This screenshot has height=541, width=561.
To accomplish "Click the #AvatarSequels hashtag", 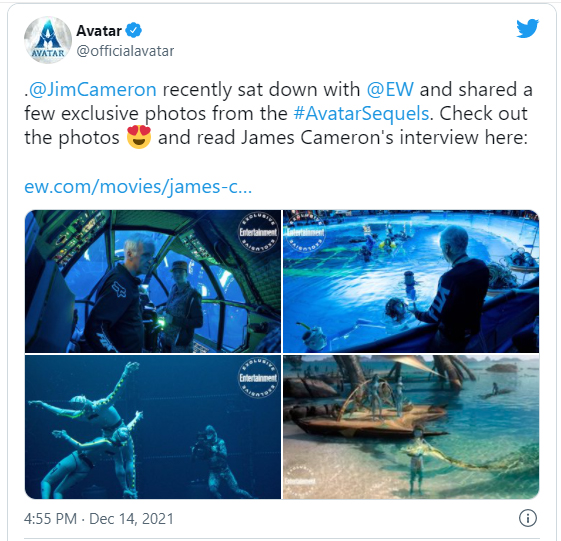I will pyautogui.click(x=361, y=113).
